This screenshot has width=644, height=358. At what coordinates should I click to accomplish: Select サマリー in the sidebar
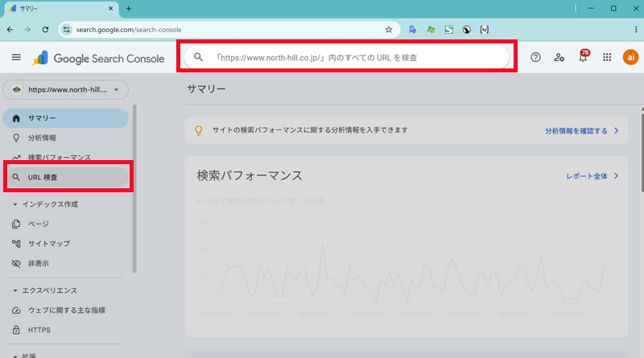[x=66, y=118]
